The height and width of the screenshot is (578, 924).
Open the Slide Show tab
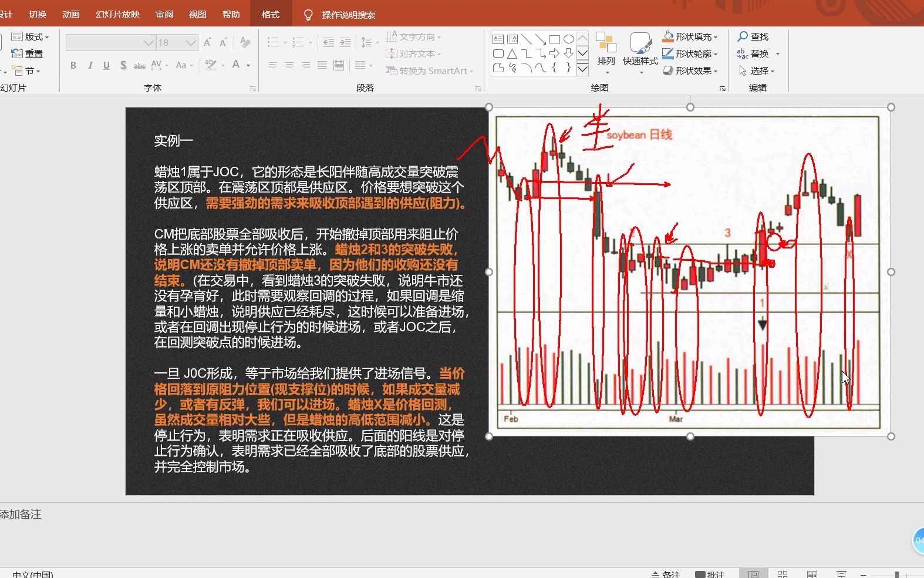[x=117, y=14]
